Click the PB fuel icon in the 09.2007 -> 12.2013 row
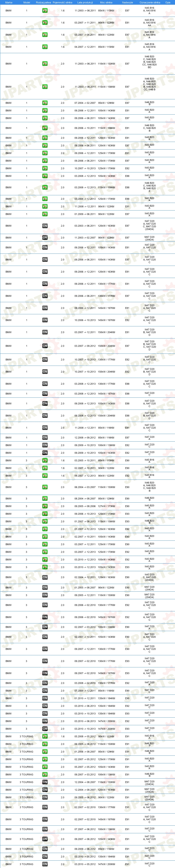This screenshot has width=175, height=868. click(x=45, y=475)
